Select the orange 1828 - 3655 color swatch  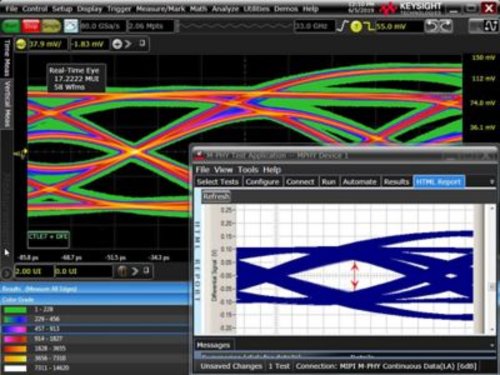point(15,349)
